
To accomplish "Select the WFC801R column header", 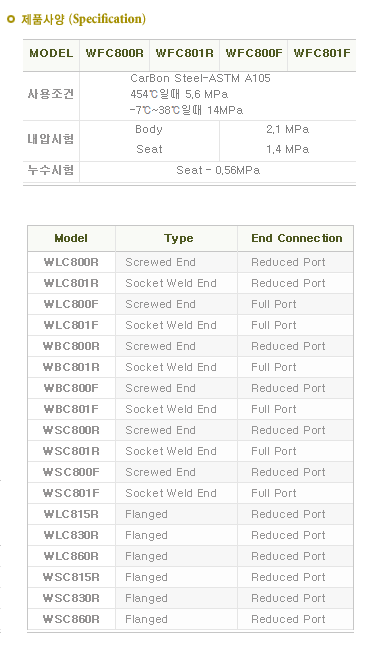I will (x=185, y=53).
